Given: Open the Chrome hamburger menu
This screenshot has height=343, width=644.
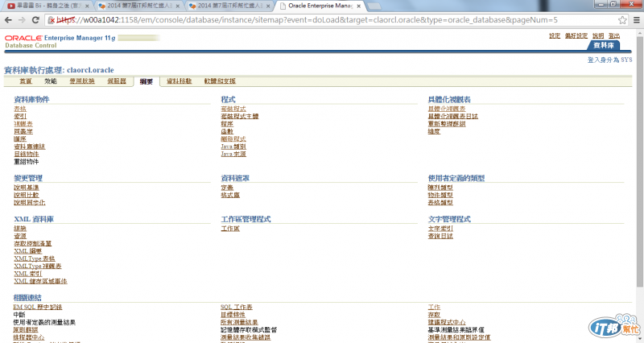Looking at the screenshot, I should click(x=637, y=19).
